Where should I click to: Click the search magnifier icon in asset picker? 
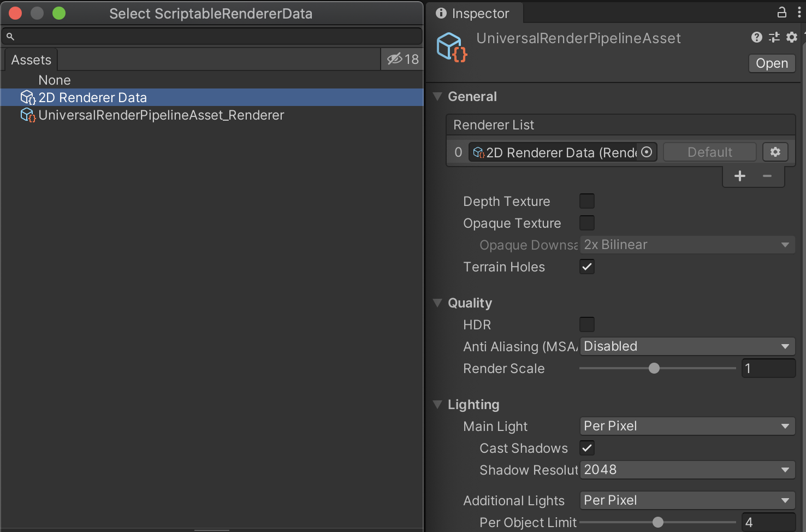tap(10, 37)
